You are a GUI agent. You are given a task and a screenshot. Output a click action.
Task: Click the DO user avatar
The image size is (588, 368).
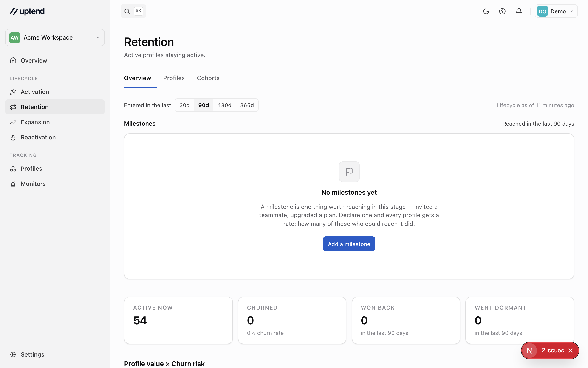tap(542, 11)
